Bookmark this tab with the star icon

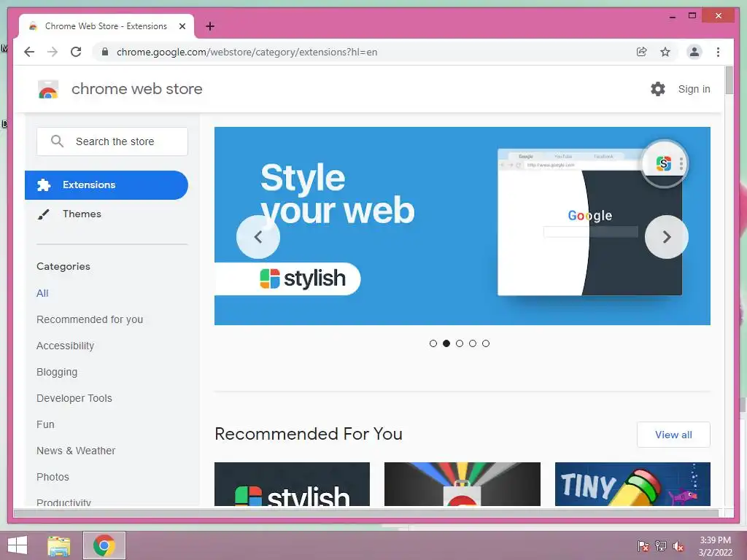click(x=665, y=52)
